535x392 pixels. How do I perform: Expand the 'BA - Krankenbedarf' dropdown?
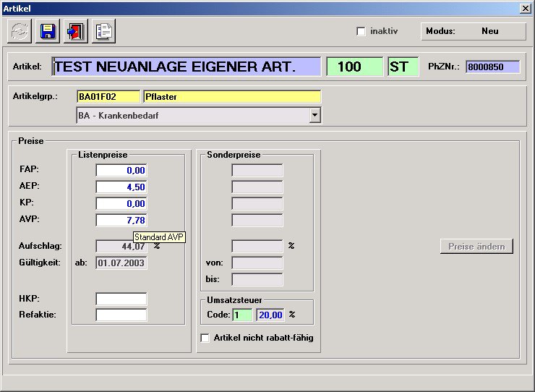[314, 114]
